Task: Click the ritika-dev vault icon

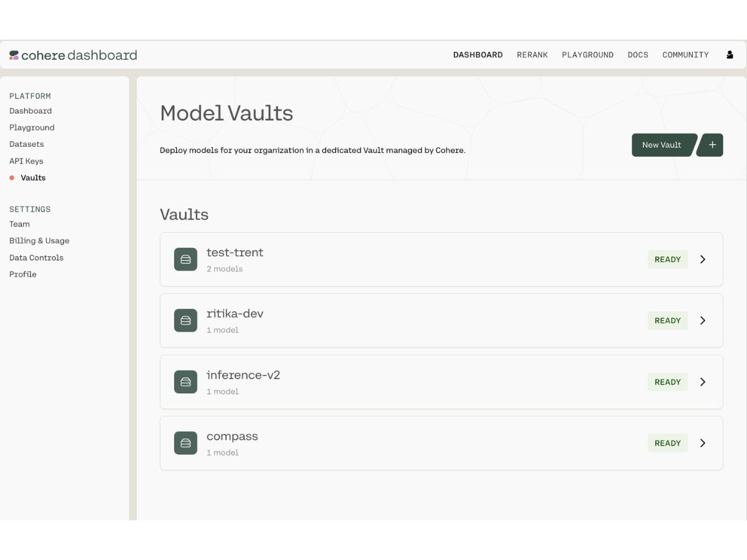Action: click(x=186, y=320)
